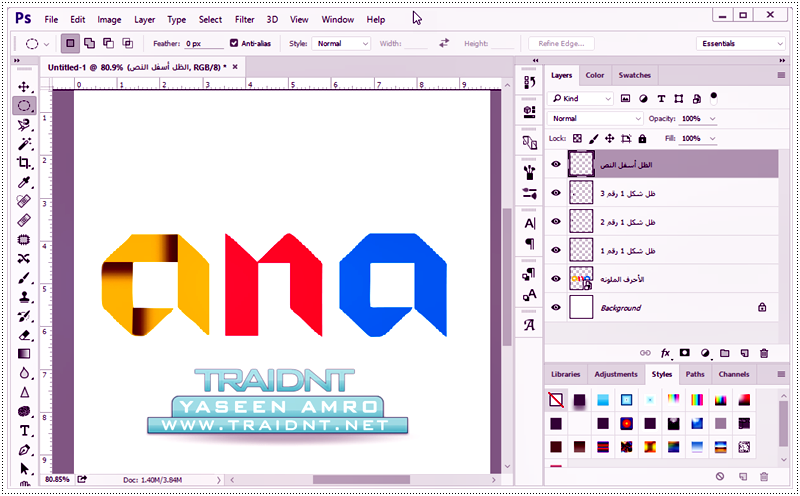800x496 pixels.
Task: Hide the ظل شكل 1 رقم 2 layer
Action: coord(556,222)
